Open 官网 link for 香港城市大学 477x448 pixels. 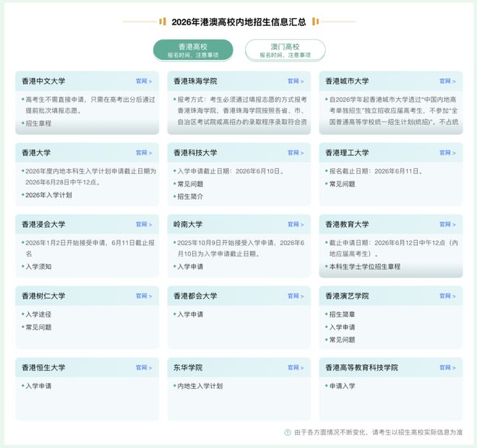click(447, 82)
